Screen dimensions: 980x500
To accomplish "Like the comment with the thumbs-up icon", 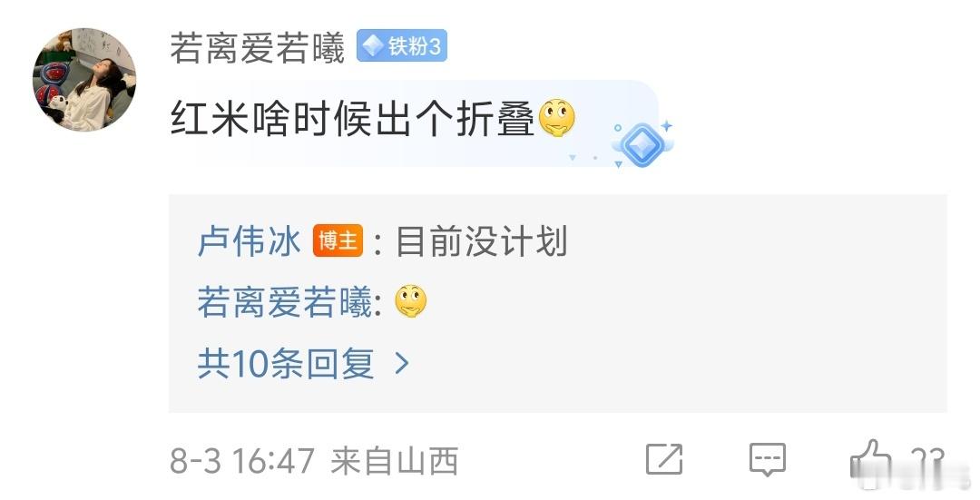I will 870,460.
